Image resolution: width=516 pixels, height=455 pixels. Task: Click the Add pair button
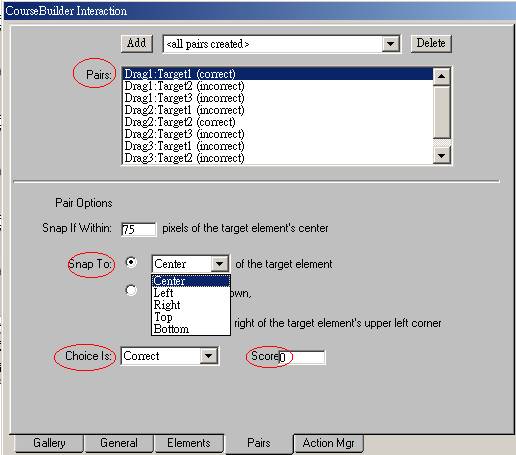pos(137,44)
